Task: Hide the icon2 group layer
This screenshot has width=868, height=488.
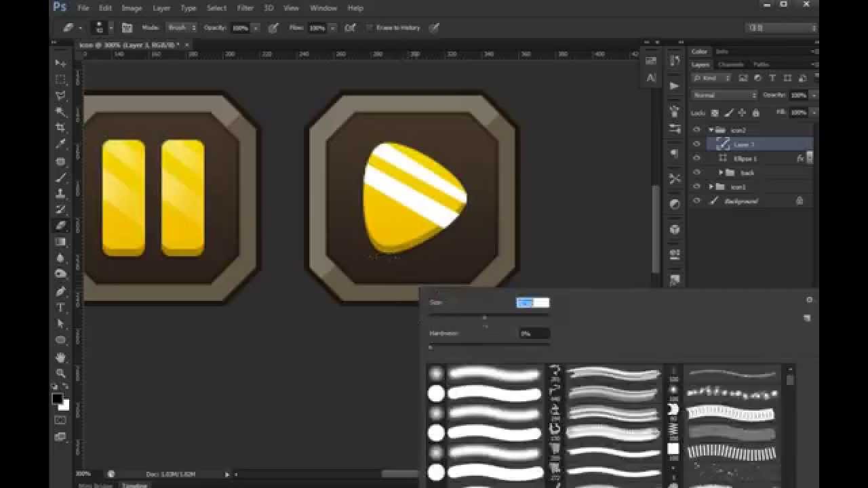Action: coord(696,130)
